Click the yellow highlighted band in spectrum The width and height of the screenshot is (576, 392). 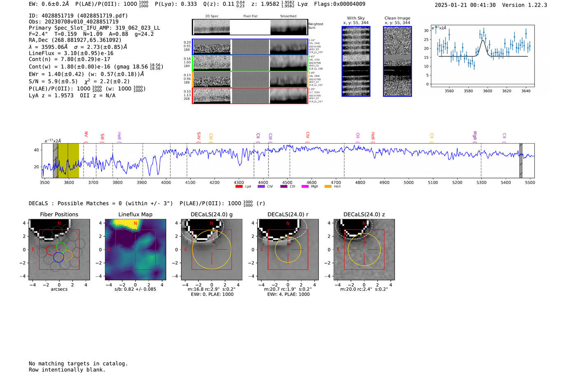pos(68,160)
